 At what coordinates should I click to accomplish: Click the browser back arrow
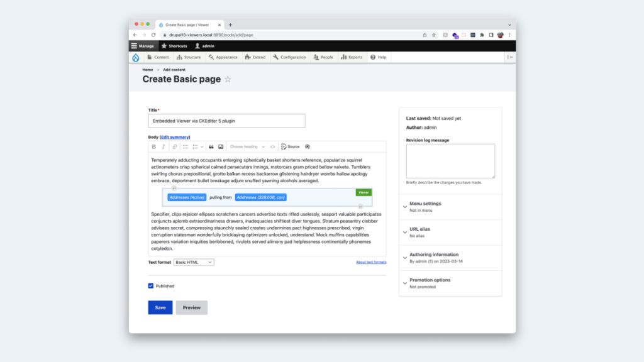coord(135,35)
